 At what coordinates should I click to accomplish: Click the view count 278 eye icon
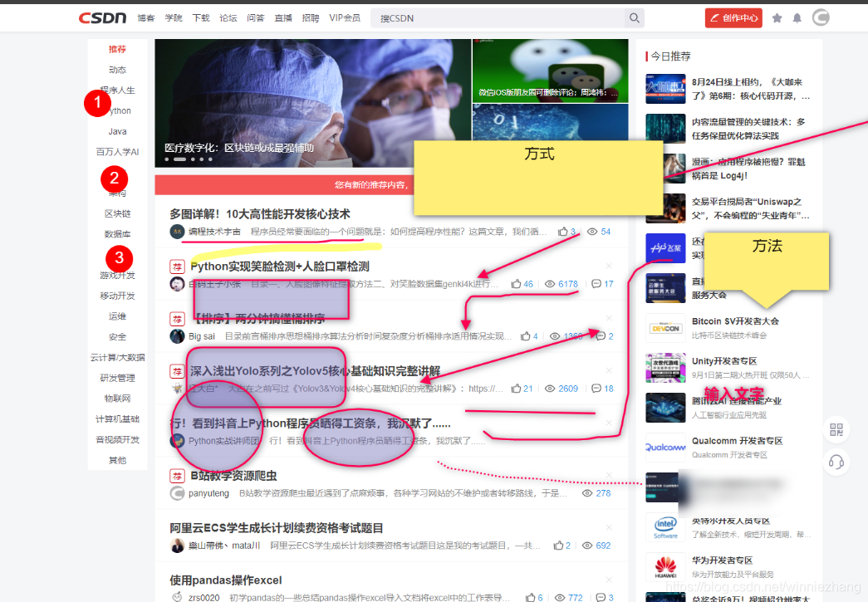[x=587, y=493]
